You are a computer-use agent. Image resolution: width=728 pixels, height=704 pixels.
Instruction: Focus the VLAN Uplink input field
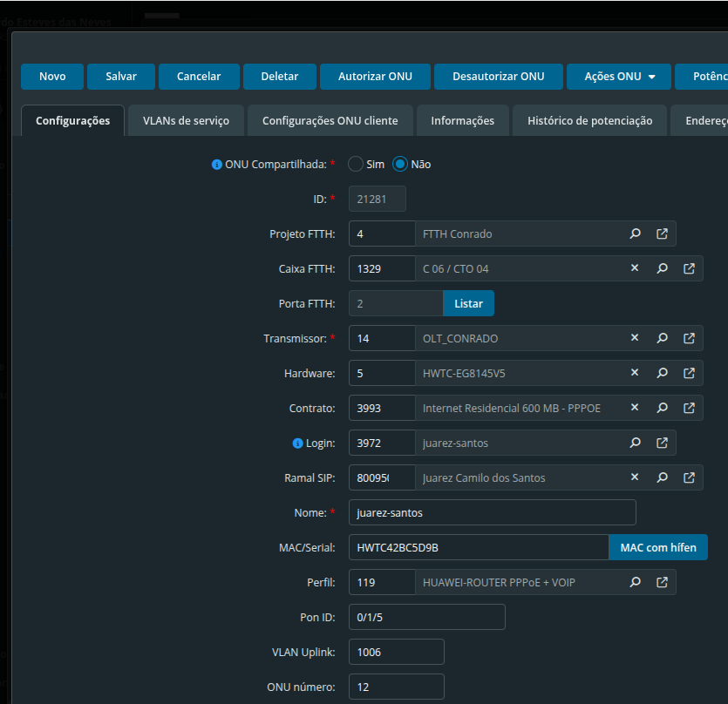pos(396,652)
